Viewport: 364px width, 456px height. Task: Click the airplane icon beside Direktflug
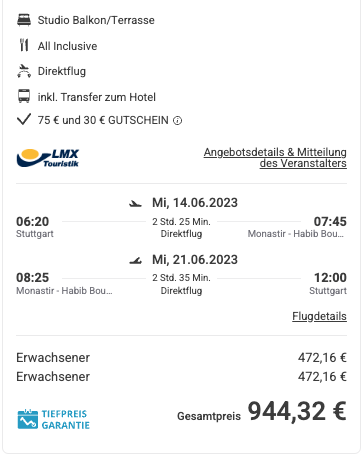[x=24, y=71]
